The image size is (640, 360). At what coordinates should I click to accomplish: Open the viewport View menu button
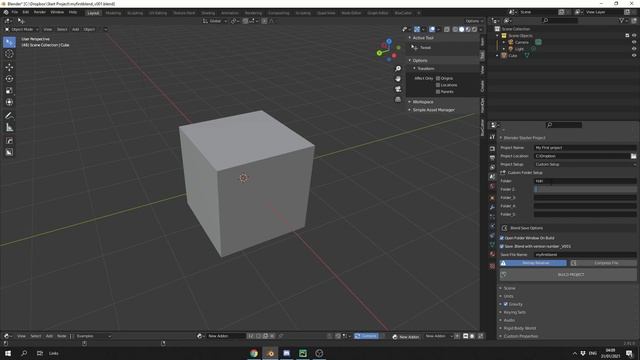[48, 29]
